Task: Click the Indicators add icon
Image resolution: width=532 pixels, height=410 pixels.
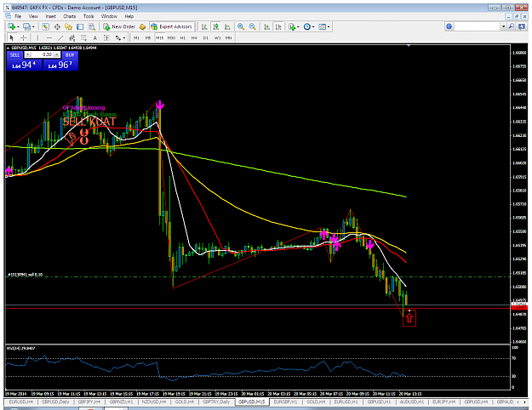Action: click(292, 26)
